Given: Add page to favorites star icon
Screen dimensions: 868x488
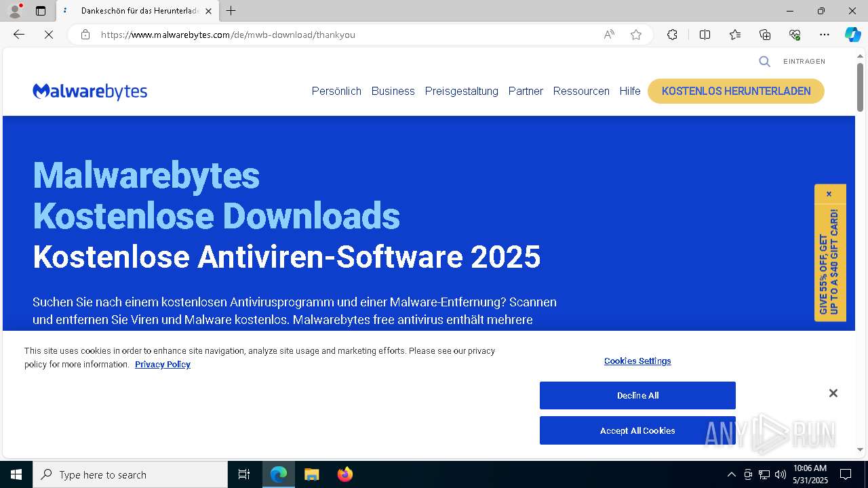Looking at the screenshot, I should point(636,35).
